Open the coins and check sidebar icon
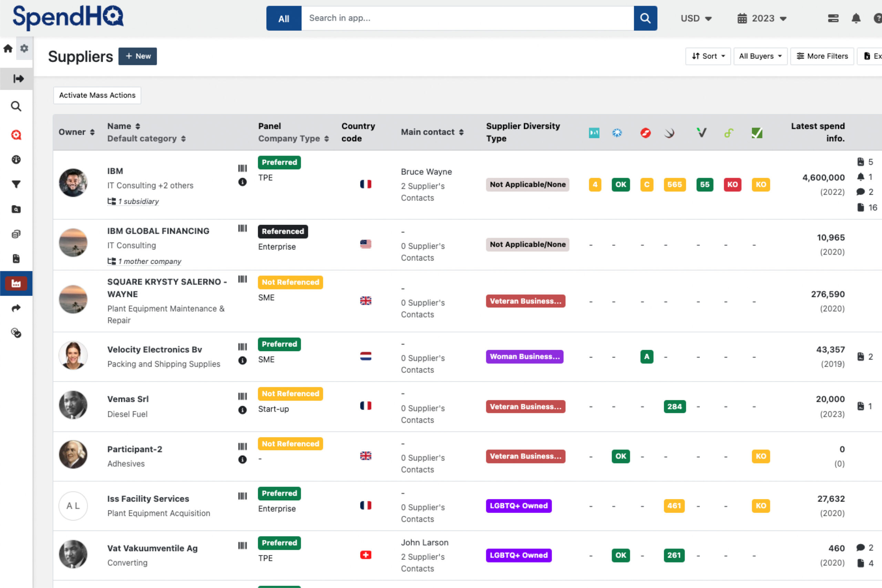 click(16, 333)
